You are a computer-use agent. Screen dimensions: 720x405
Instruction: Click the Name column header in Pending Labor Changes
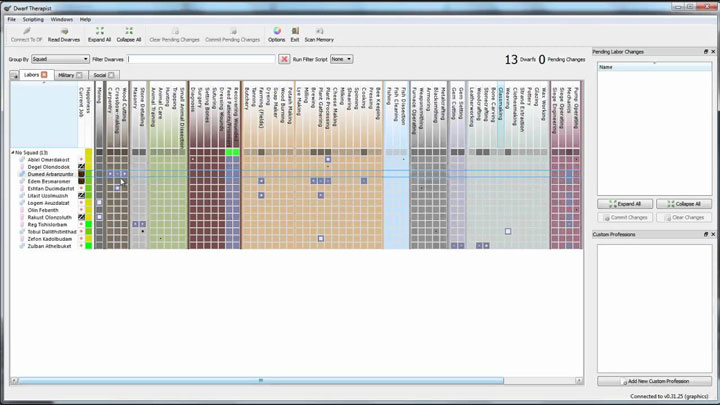(655, 67)
